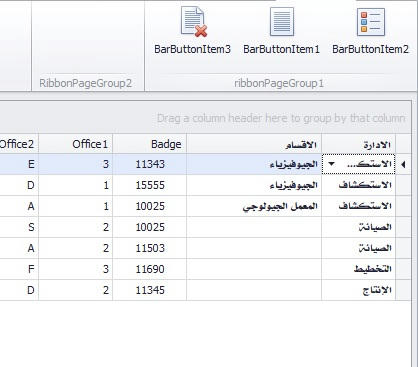Click the row indicator of the التخطيط row
Viewport: 418px width, 367px height.
point(403,269)
